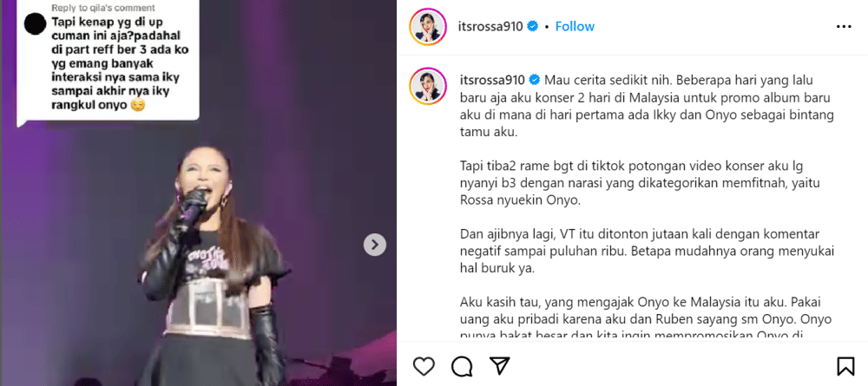The image size is (868, 386).
Task: Click the caption profile avatar
Action: click(x=428, y=86)
